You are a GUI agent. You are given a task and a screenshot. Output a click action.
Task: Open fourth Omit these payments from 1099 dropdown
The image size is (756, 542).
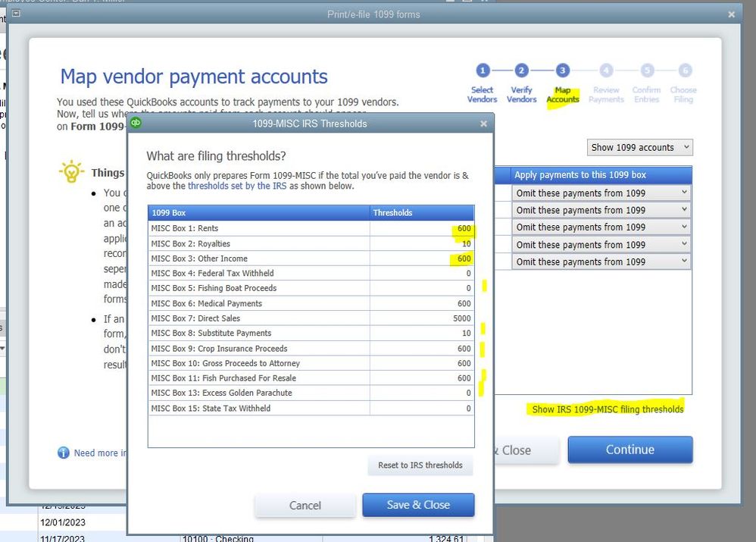[x=601, y=245]
